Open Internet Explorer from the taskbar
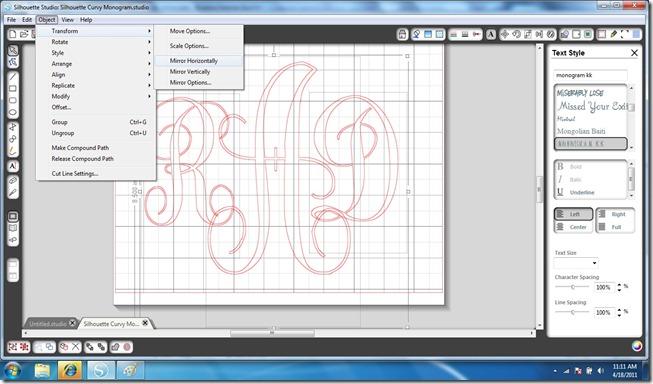Screen dimensions: 653x384 [x=70, y=370]
